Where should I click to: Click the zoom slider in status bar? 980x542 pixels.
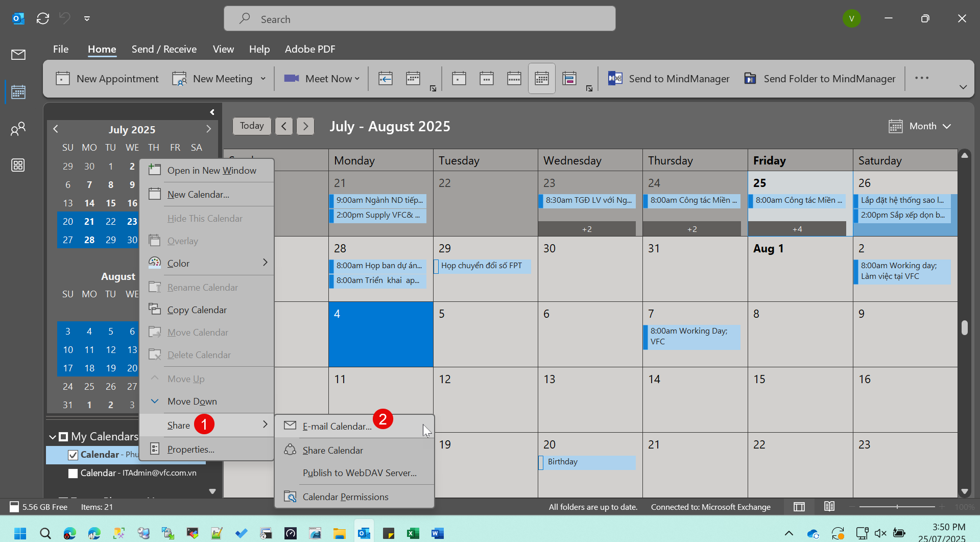(x=897, y=507)
